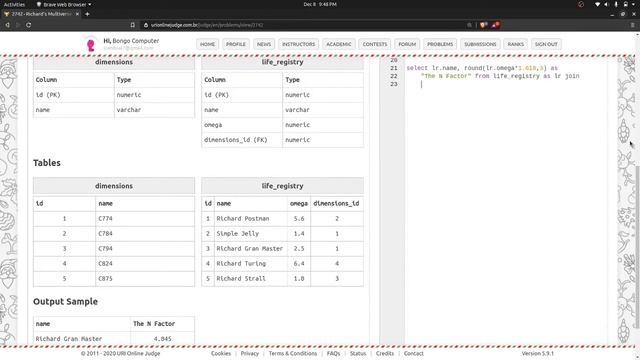Open the Activities overview

click(x=14, y=4)
